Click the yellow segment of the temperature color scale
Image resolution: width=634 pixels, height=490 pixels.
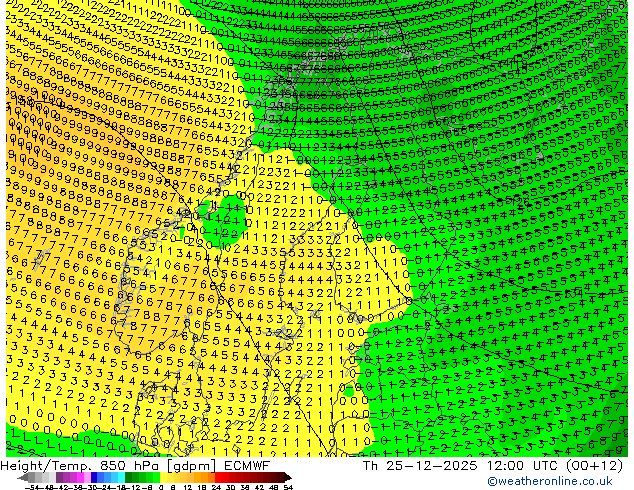163,478
